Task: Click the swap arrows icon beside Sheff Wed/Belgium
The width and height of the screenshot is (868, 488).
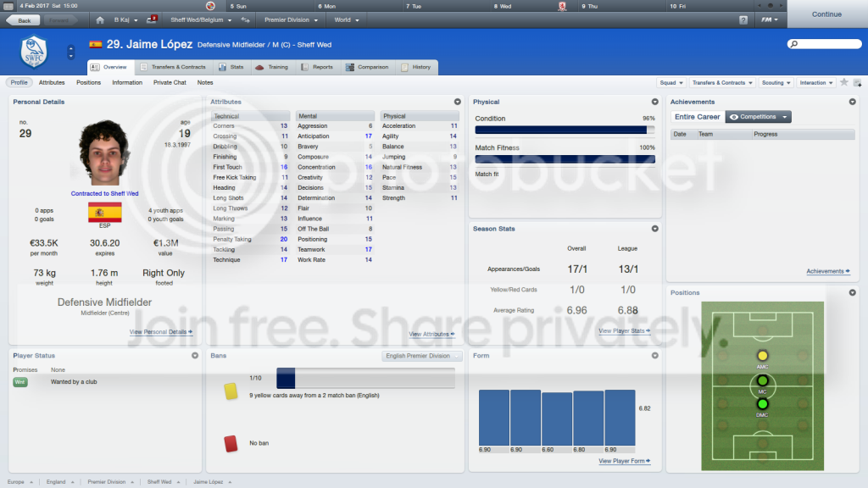Action: click(x=245, y=20)
